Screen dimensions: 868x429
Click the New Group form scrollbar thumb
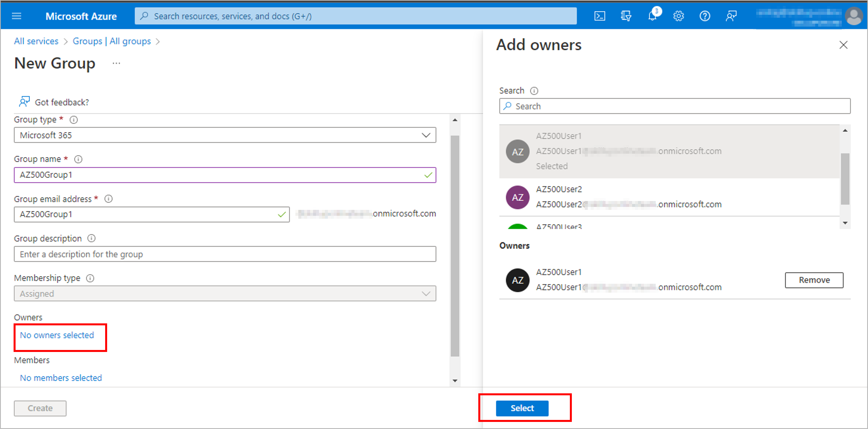coord(455,246)
